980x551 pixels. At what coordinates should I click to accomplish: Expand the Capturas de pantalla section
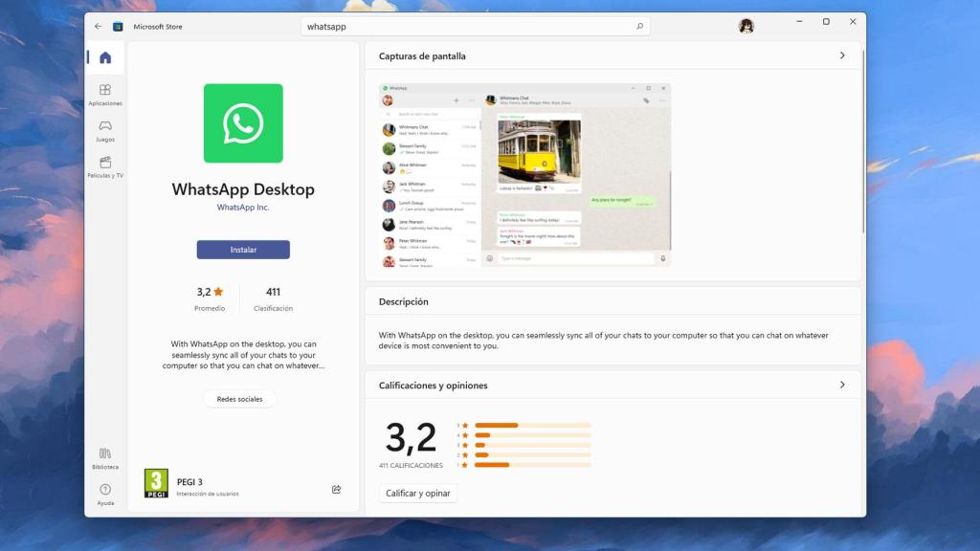tap(843, 55)
